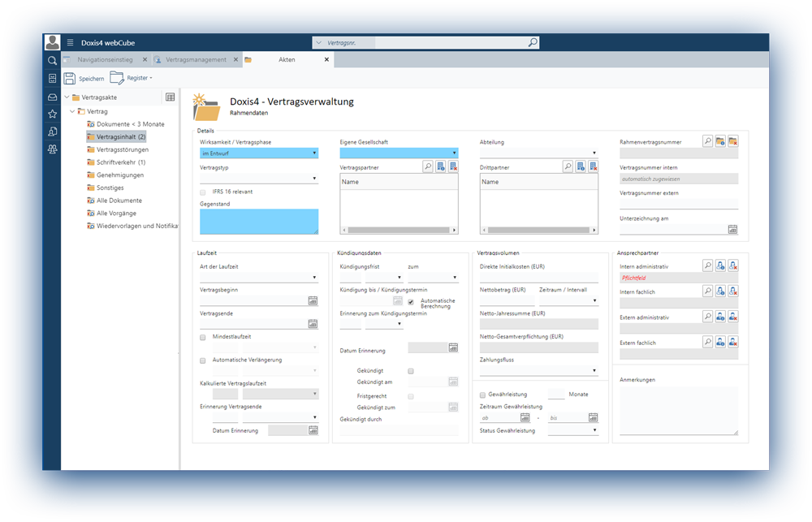Enable Automatische Verlängerung checkbox
The width and height of the screenshot is (812, 522).
(203, 360)
